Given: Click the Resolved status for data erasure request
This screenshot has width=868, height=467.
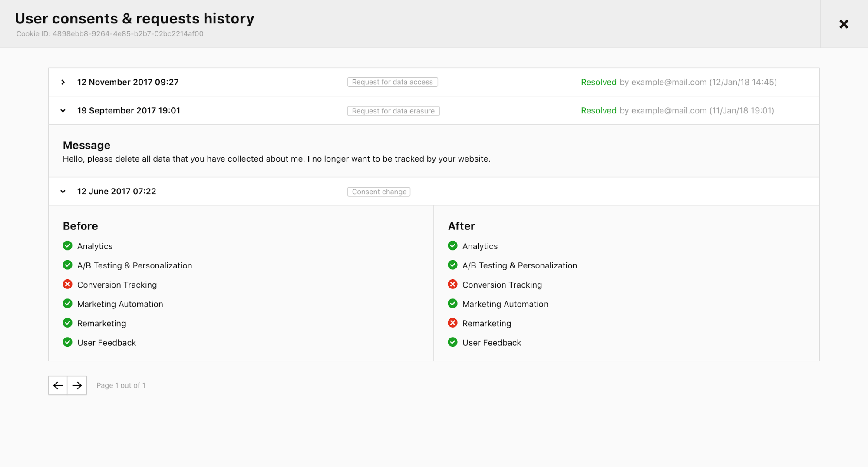Looking at the screenshot, I should point(598,111).
